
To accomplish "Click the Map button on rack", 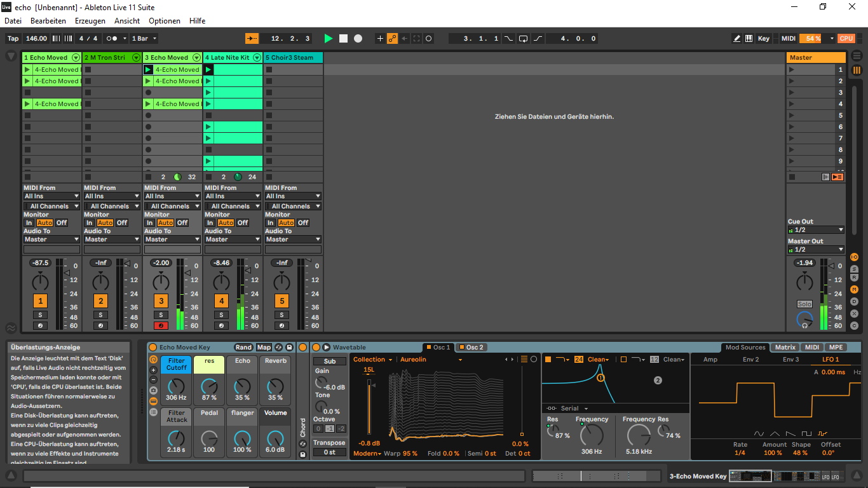I will coord(264,348).
